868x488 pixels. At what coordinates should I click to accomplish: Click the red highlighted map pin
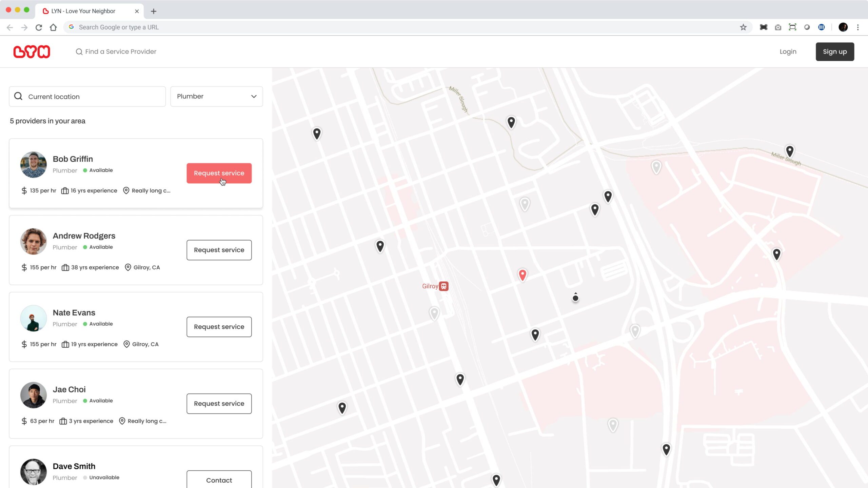[x=522, y=274]
